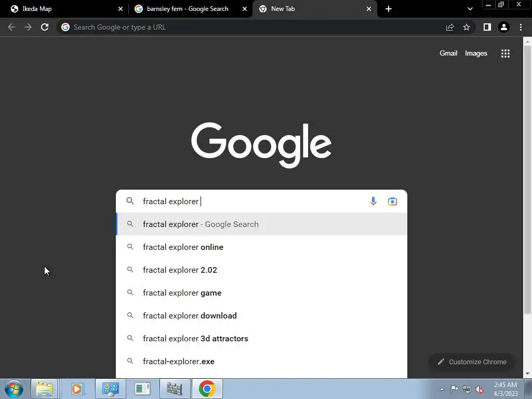The height and width of the screenshot is (399, 532).
Task: Open the Windows Start menu
Action: tap(14, 389)
